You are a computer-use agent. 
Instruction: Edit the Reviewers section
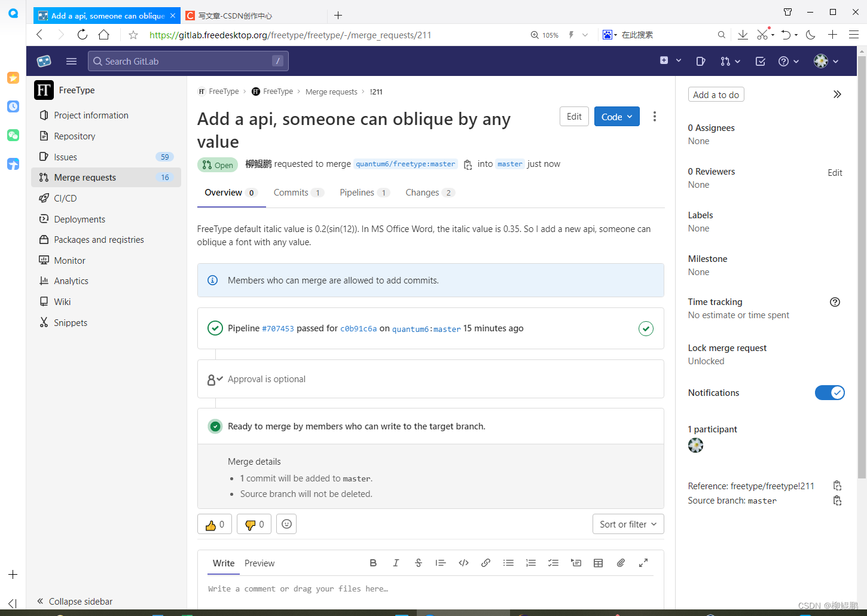(x=835, y=173)
